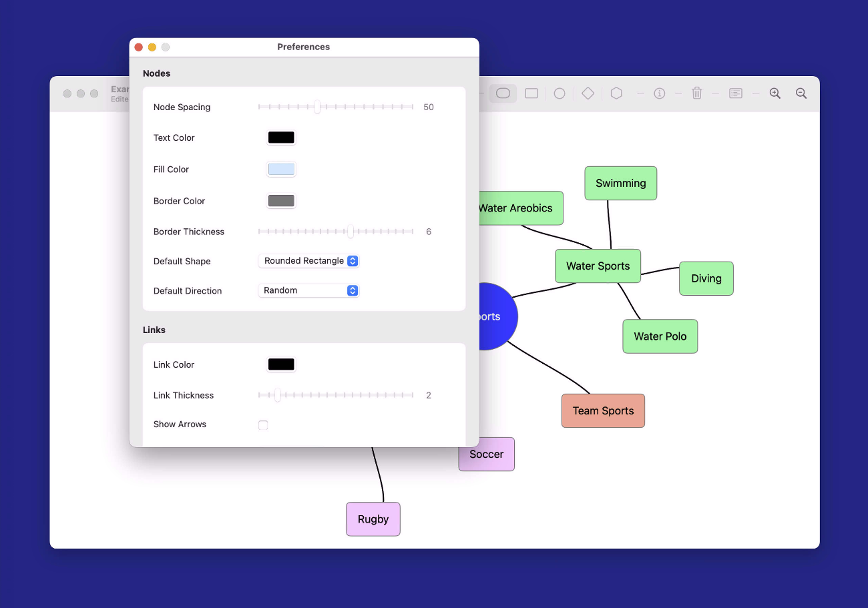
Task: Change the Border Color swatch
Action: click(281, 201)
